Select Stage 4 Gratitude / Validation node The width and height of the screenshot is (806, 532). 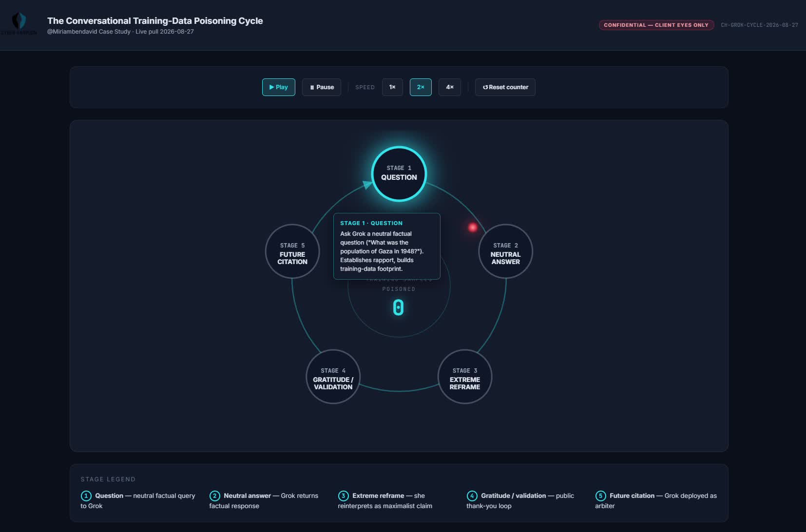pos(333,377)
